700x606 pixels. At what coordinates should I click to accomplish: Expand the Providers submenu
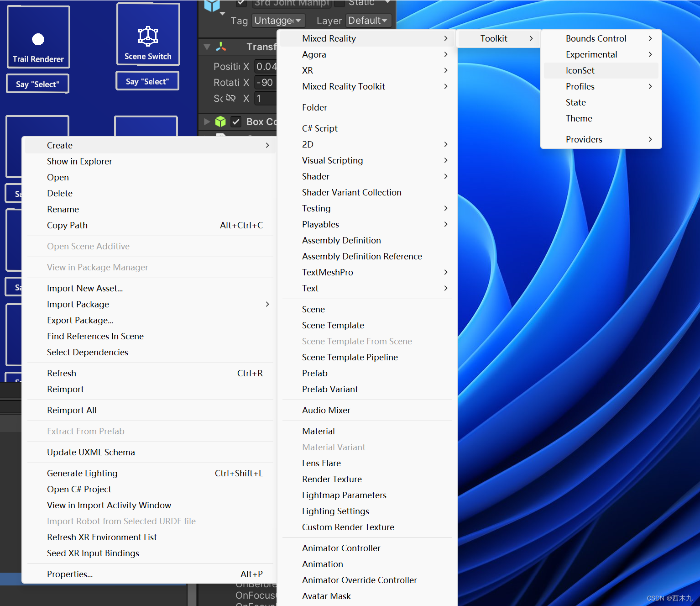coord(601,139)
